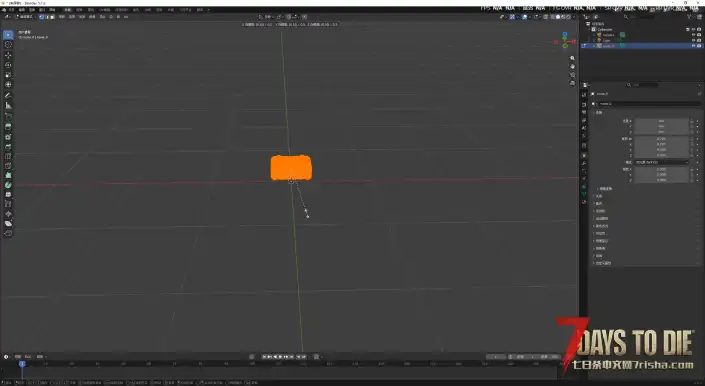The image size is (705, 386).
Task: Open the 3D viewport editor type dropdown
Action: coord(8,17)
